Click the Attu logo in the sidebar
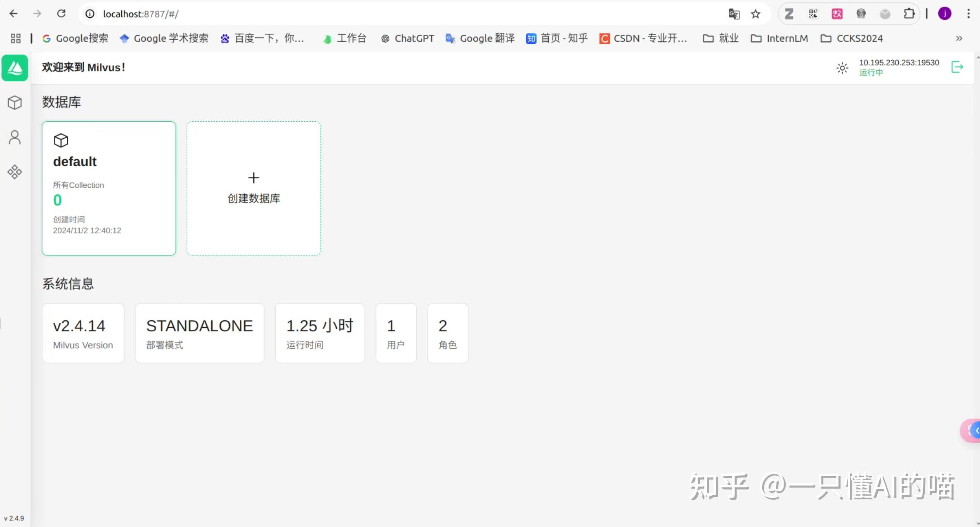The image size is (980, 527). 15,68
